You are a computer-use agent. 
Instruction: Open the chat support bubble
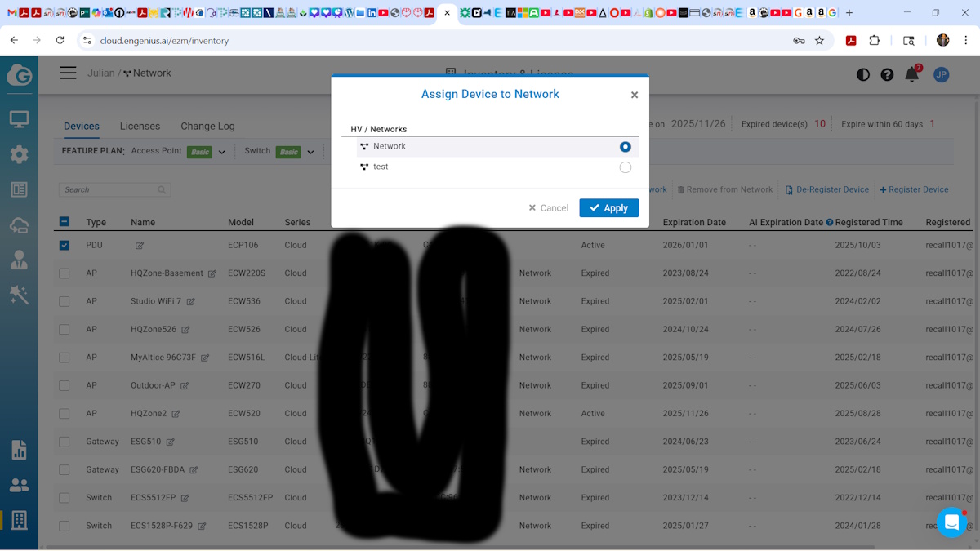951,522
